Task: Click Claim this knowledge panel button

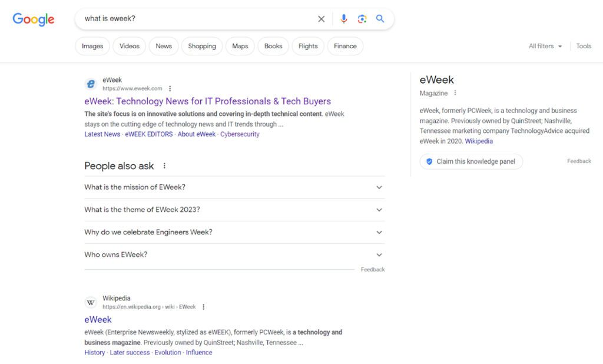Action: (471, 161)
